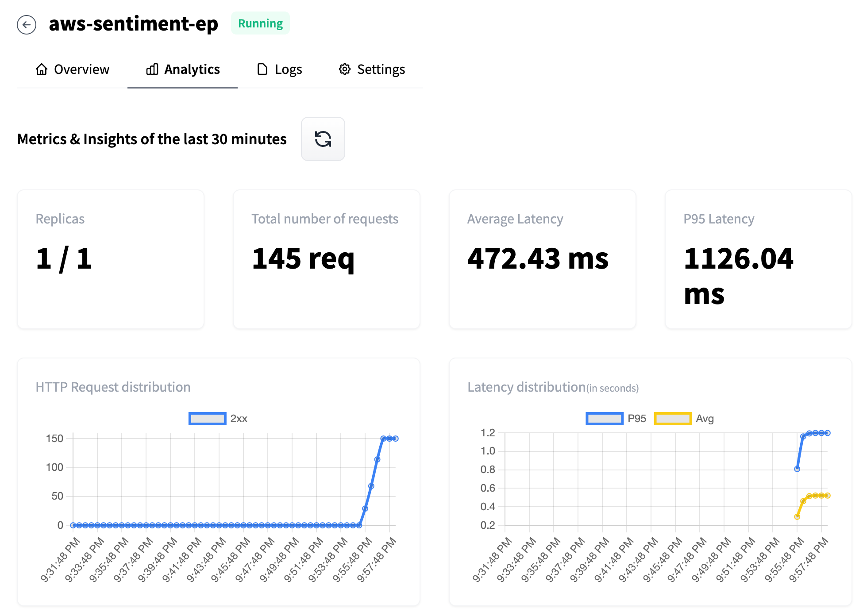Click the house icon beside Overview
This screenshot has width=863, height=616.
click(x=42, y=69)
